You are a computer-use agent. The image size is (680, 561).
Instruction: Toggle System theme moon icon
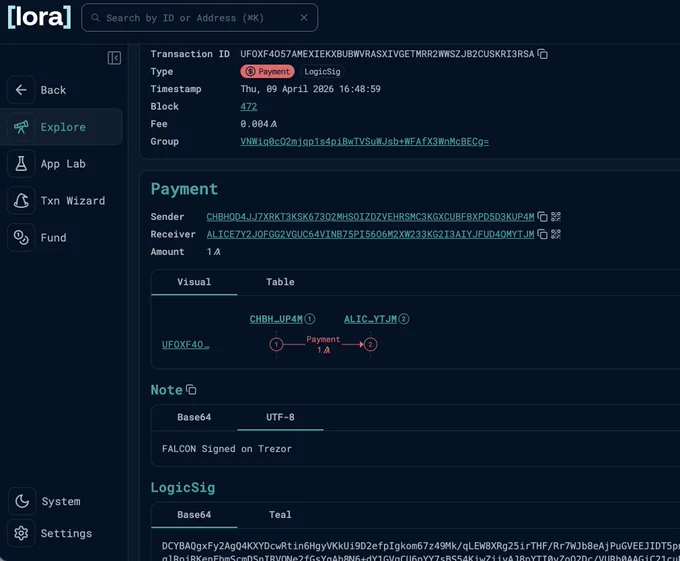click(22, 501)
